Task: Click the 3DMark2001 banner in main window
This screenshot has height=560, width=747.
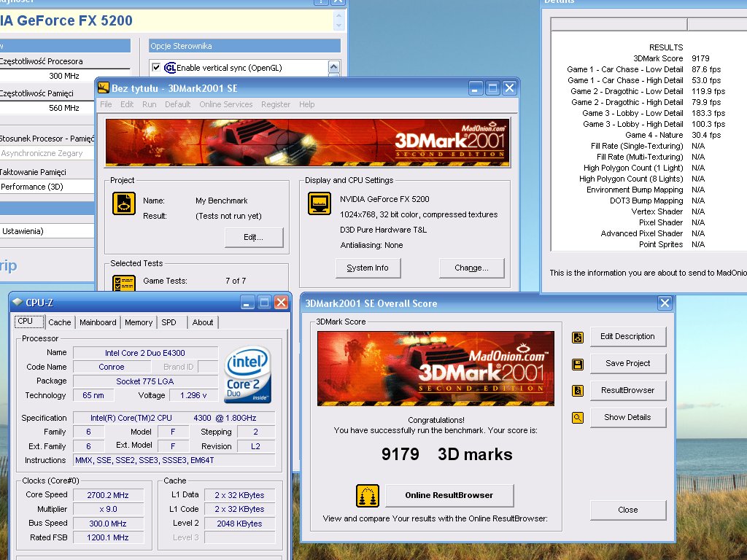Action: (307, 142)
